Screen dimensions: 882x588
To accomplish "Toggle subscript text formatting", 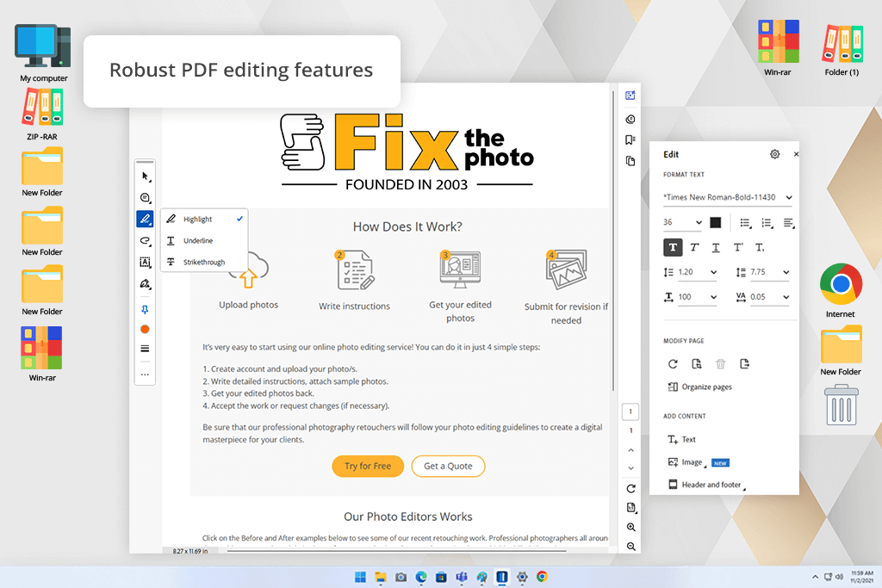I will (x=760, y=247).
